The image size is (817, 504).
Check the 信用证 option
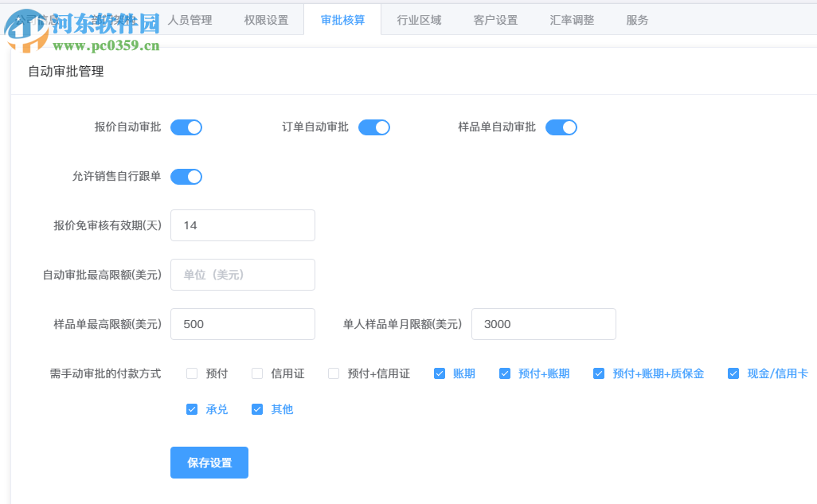pos(256,373)
